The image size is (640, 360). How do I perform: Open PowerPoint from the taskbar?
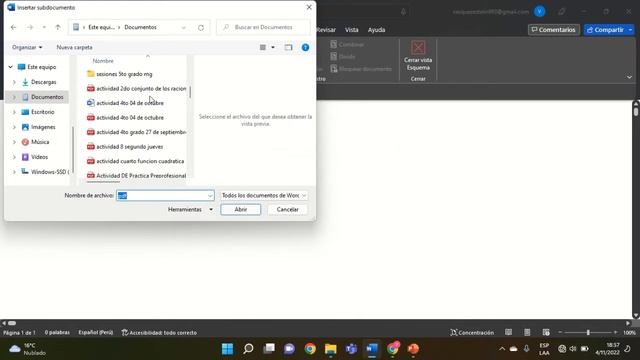click(413, 349)
